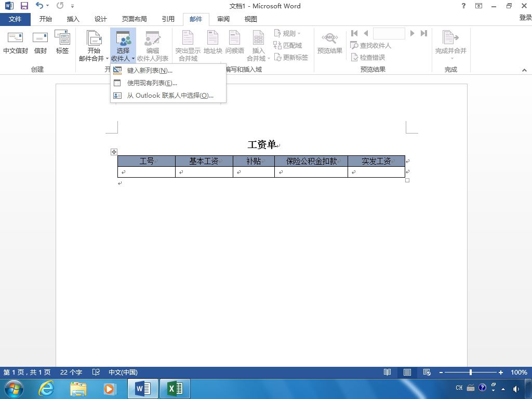Viewport: 532px width, 399px height.
Task: Click the 基本工资 header cell
Action: tap(204, 161)
